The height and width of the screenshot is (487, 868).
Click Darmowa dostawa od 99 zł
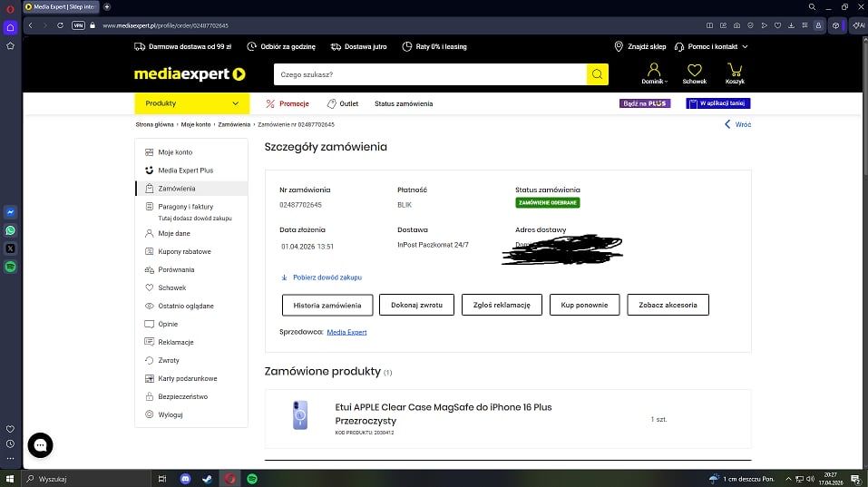(x=182, y=46)
